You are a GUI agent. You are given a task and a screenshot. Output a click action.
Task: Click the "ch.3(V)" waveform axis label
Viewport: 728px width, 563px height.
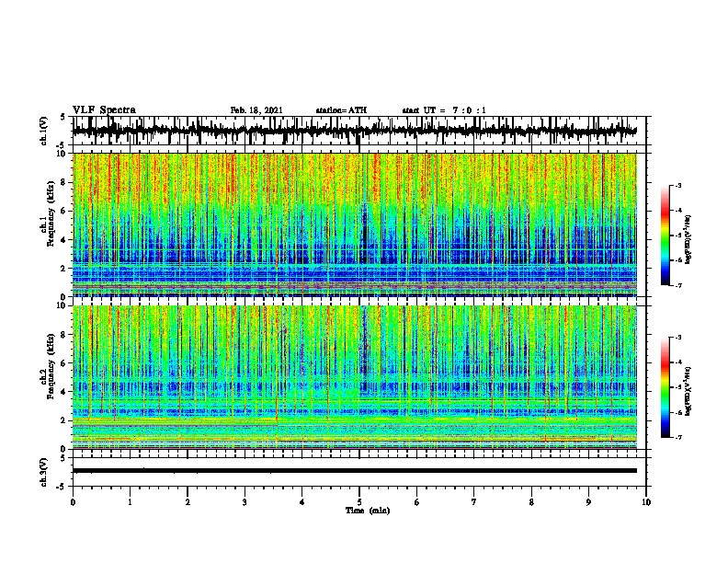coord(44,472)
